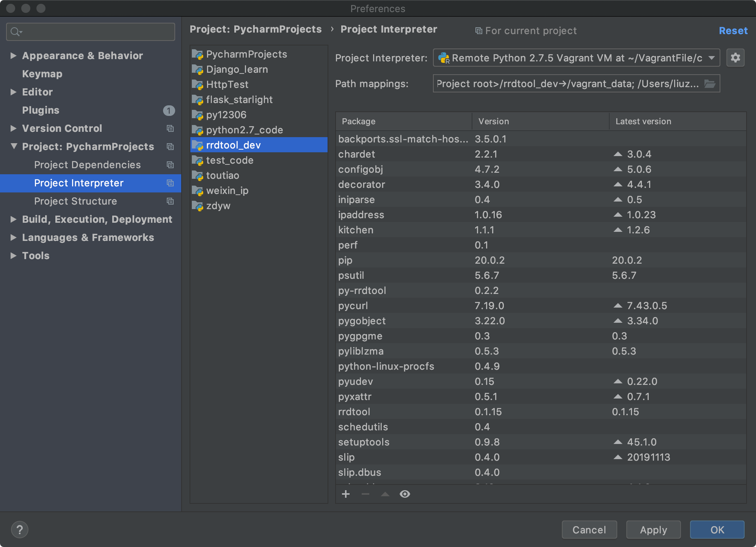This screenshot has height=547, width=756.
Task: Select Project Structure settings page
Action: point(75,201)
